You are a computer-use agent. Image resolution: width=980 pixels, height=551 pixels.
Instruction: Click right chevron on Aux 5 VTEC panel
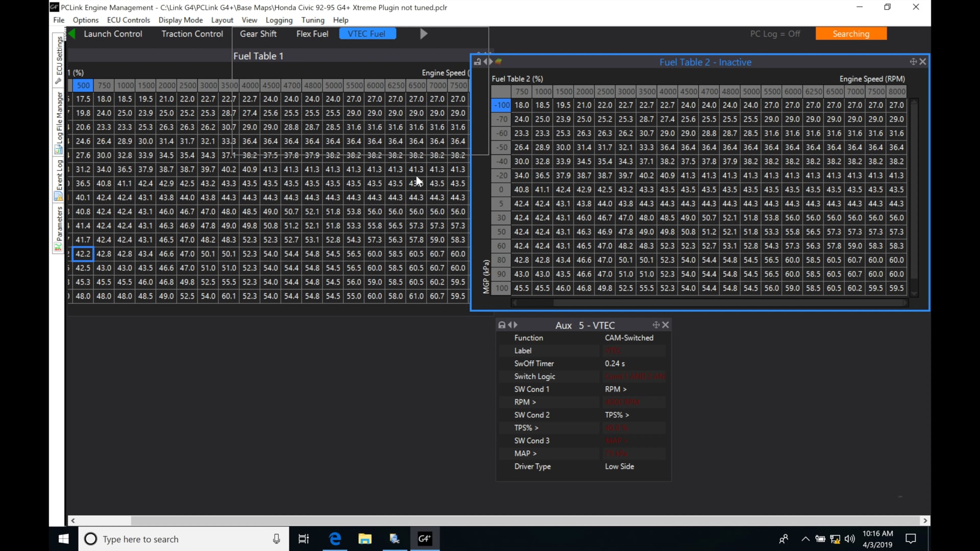click(516, 325)
